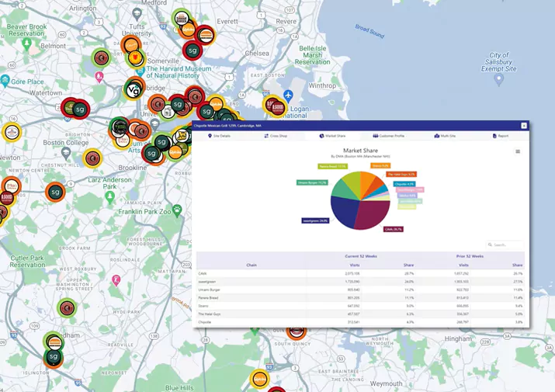Click the sg marker near Watertown
Viewport: 555px width, 392px height.
(81, 109)
